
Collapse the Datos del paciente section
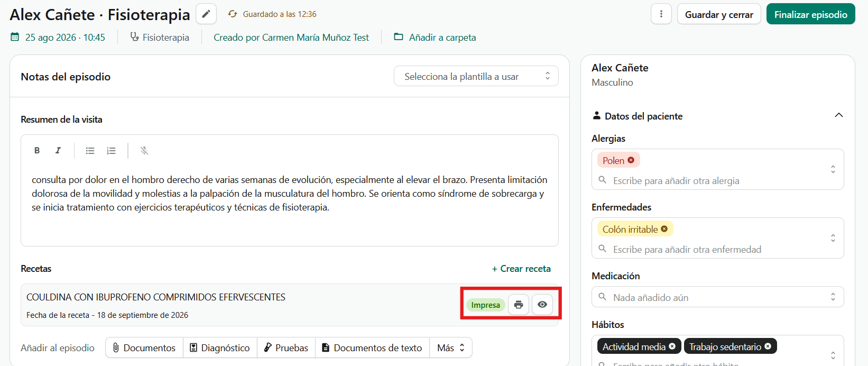coord(838,115)
